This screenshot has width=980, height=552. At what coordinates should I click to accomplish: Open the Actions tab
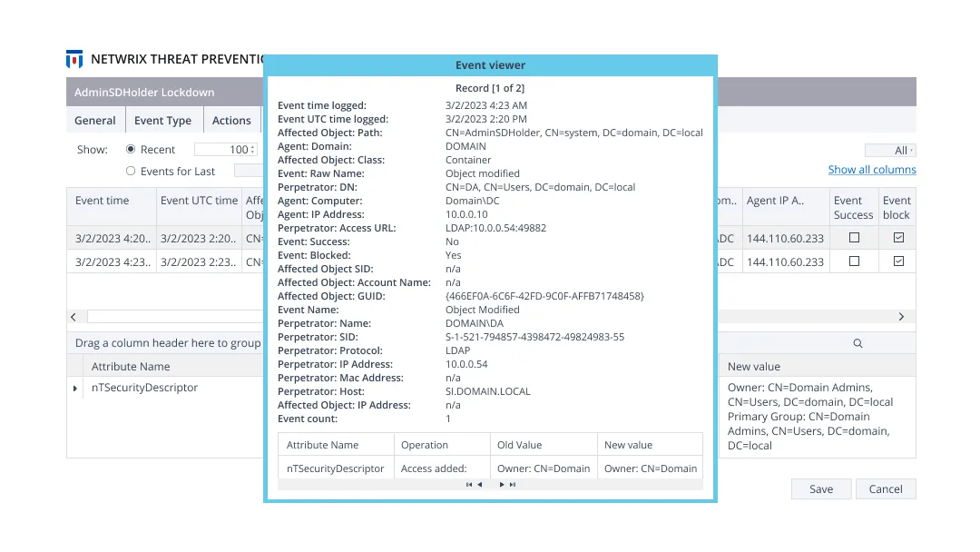231,120
